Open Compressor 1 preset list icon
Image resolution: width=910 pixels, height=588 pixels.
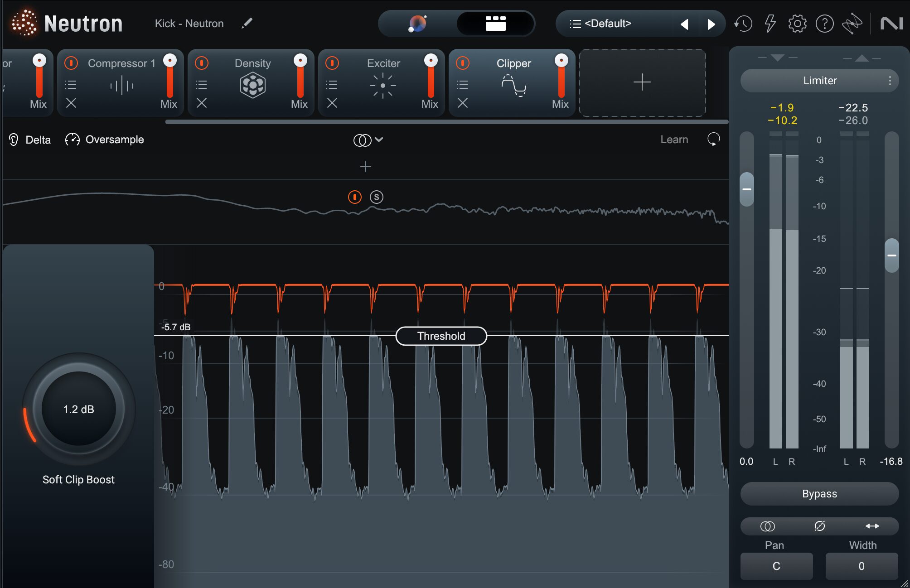pyautogui.click(x=71, y=85)
